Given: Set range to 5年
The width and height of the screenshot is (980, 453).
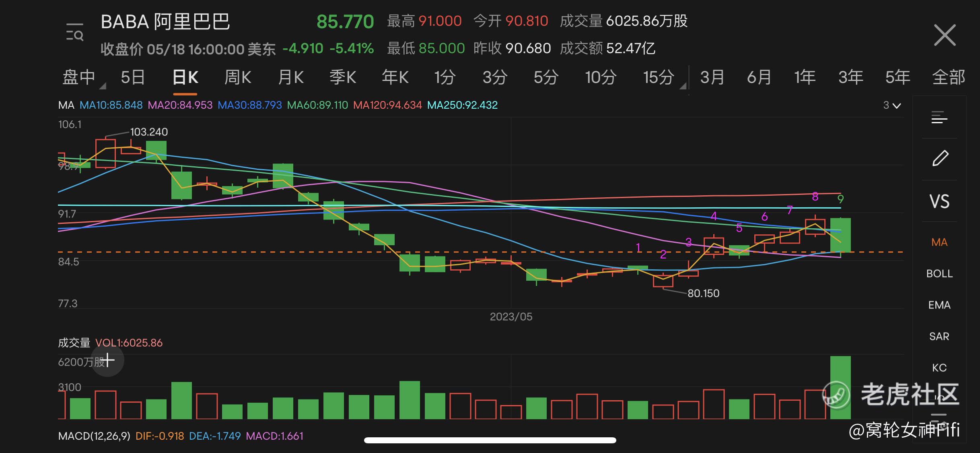Looking at the screenshot, I should (898, 77).
